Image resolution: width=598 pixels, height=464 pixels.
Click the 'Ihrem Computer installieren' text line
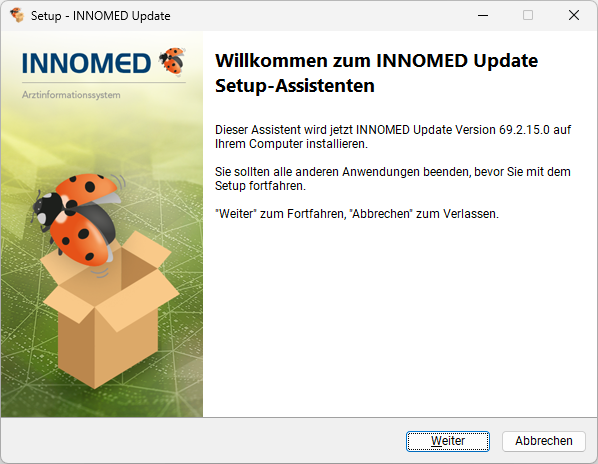click(291, 144)
